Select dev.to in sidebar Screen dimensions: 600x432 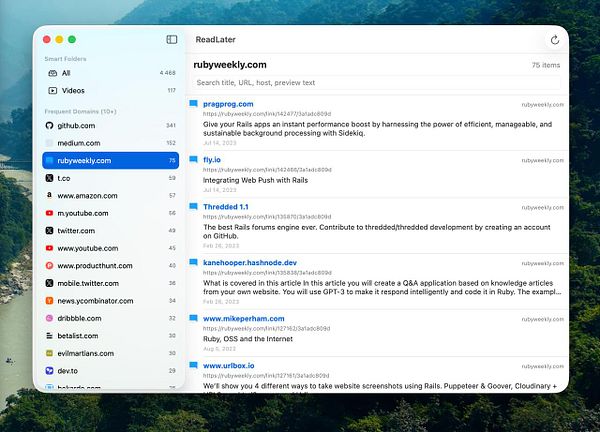[x=111, y=371]
